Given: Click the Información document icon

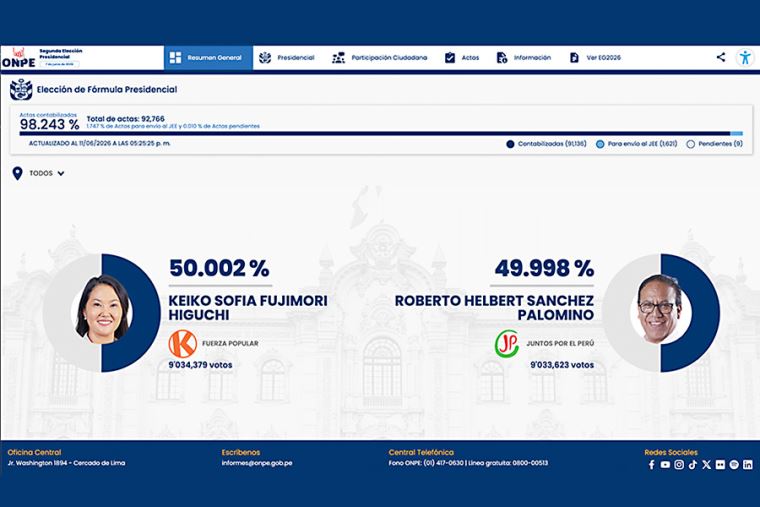Looking at the screenshot, I should 502,58.
